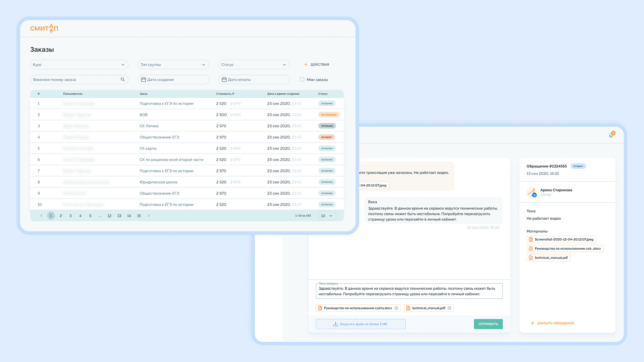Remove technical_manual.pdf attachment with x icon
This screenshot has width=644, height=362.
(x=449, y=308)
